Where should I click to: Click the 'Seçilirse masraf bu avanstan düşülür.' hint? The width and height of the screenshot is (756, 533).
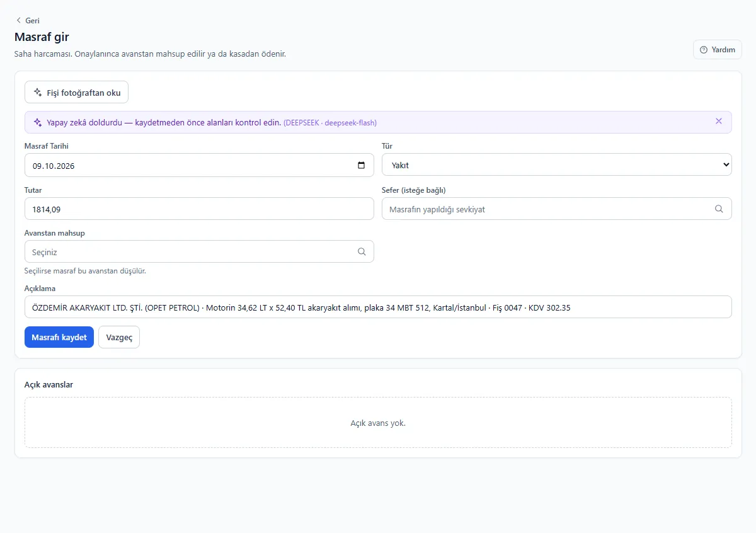[85, 271]
